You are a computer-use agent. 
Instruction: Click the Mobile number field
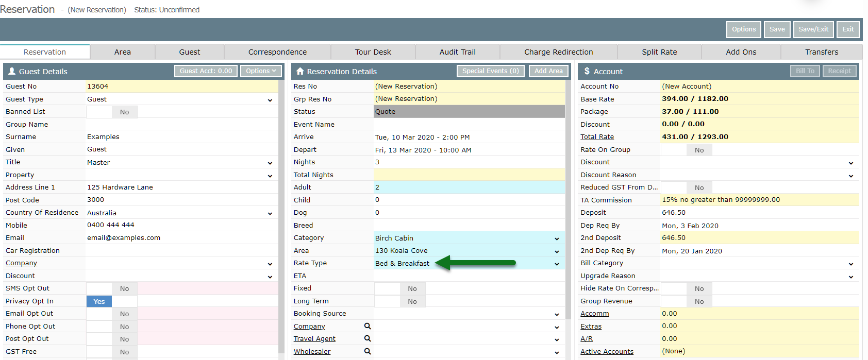coord(182,225)
